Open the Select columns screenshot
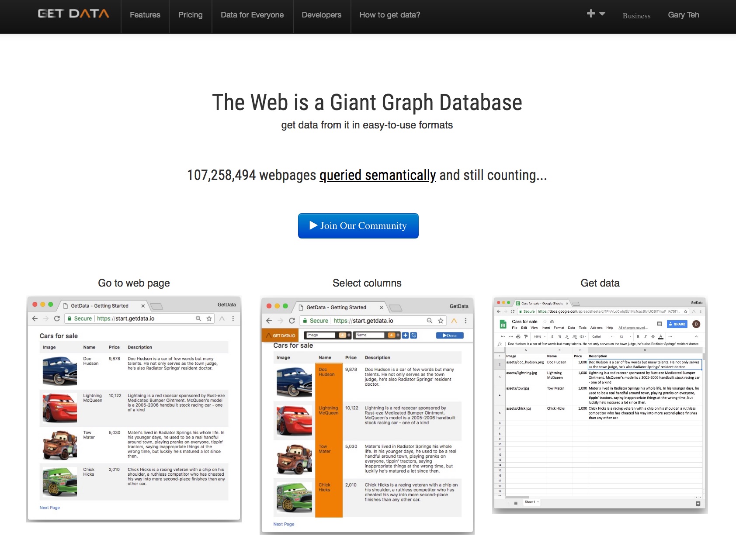Viewport: 736px width, 560px height. 367,415
